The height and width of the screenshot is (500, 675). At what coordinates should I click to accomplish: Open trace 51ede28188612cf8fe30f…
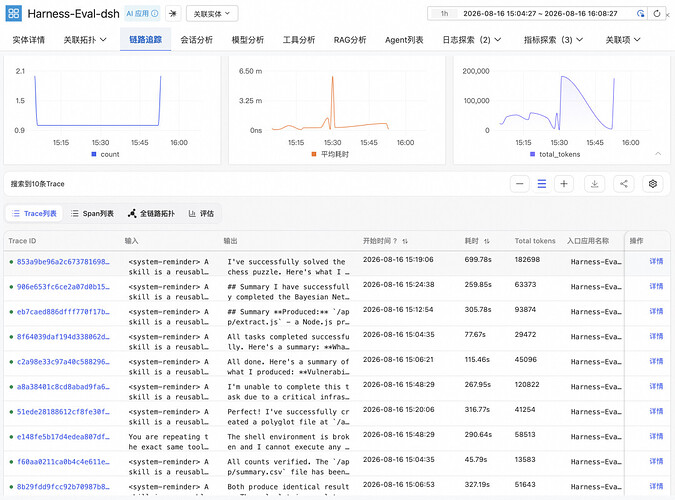(63, 411)
